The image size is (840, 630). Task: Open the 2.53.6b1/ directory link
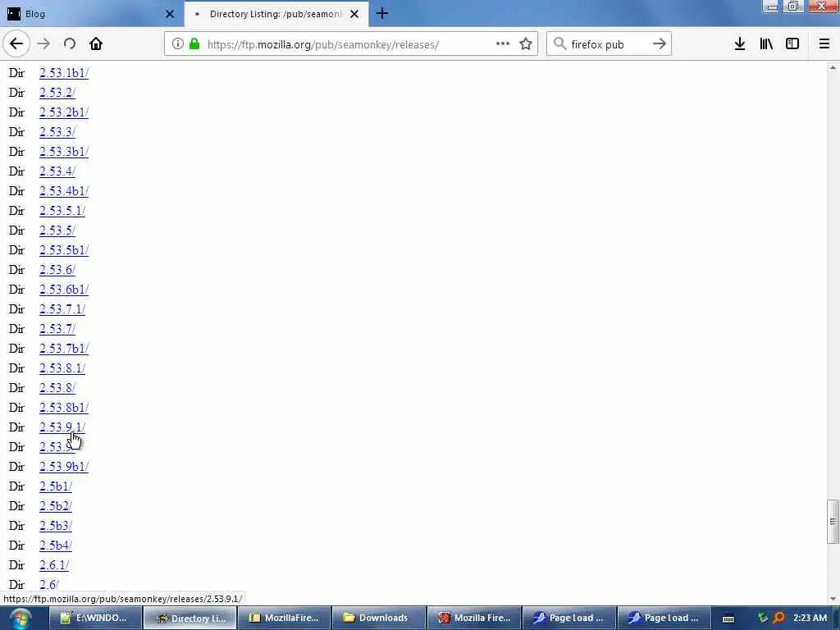tap(64, 290)
